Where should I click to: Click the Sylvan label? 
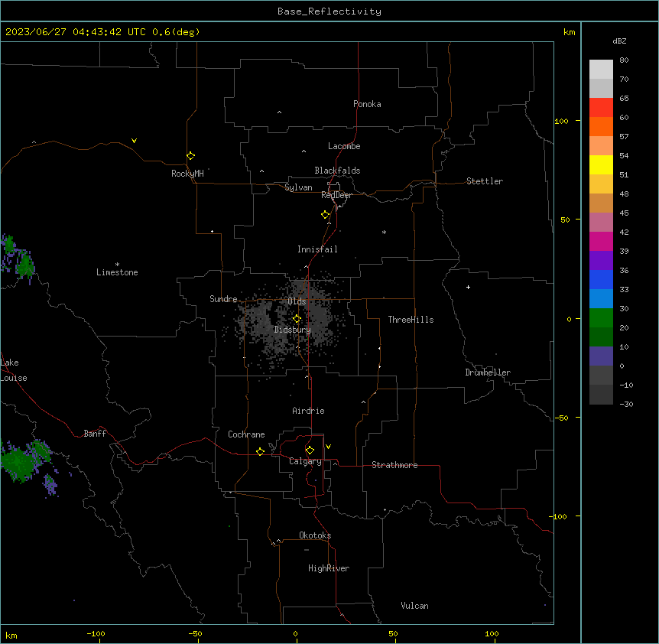pyautogui.click(x=298, y=187)
